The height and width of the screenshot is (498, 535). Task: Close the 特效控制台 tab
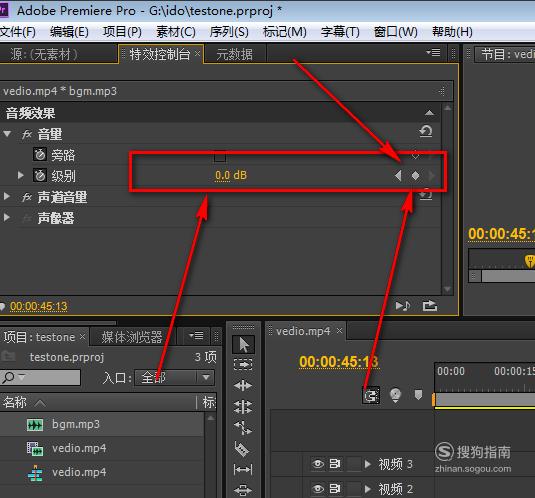pyautogui.click(x=198, y=54)
